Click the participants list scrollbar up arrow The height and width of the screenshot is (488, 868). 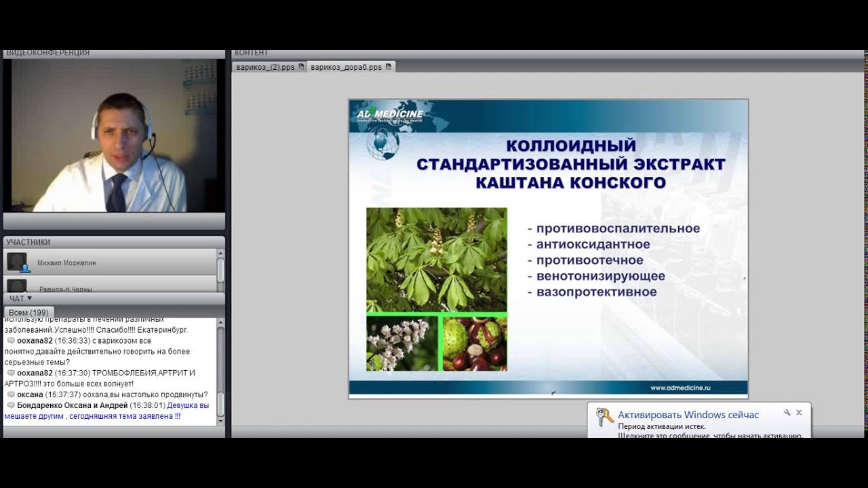click(220, 253)
